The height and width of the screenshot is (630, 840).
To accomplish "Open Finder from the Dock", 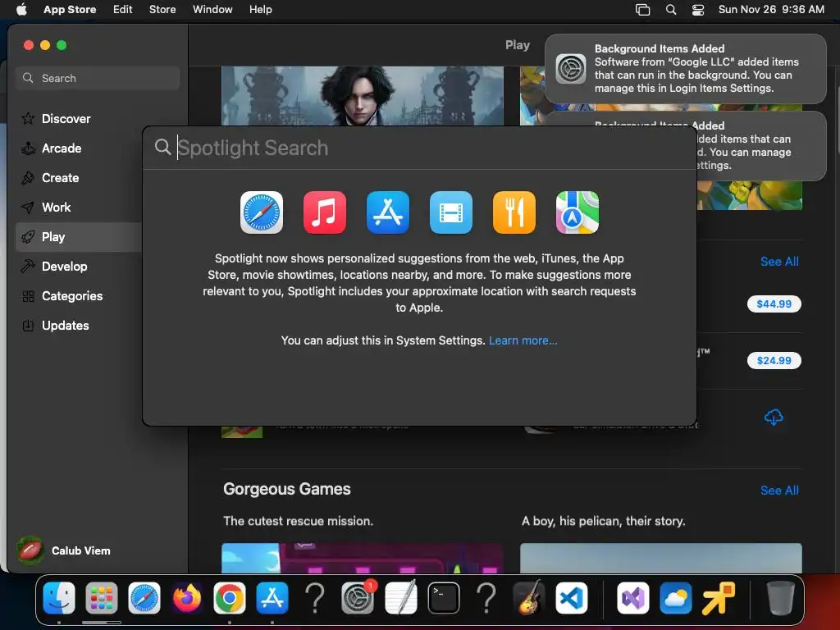I will (59, 598).
